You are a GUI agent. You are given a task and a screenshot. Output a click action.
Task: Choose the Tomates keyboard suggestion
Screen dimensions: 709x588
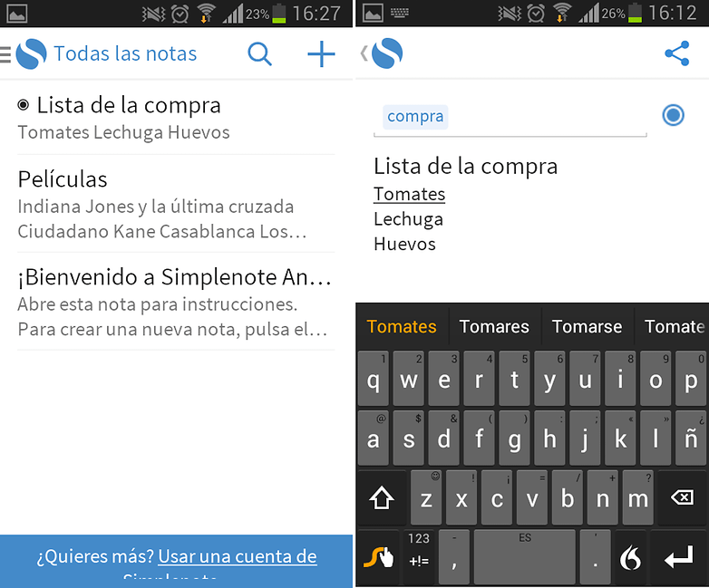[402, 326]
